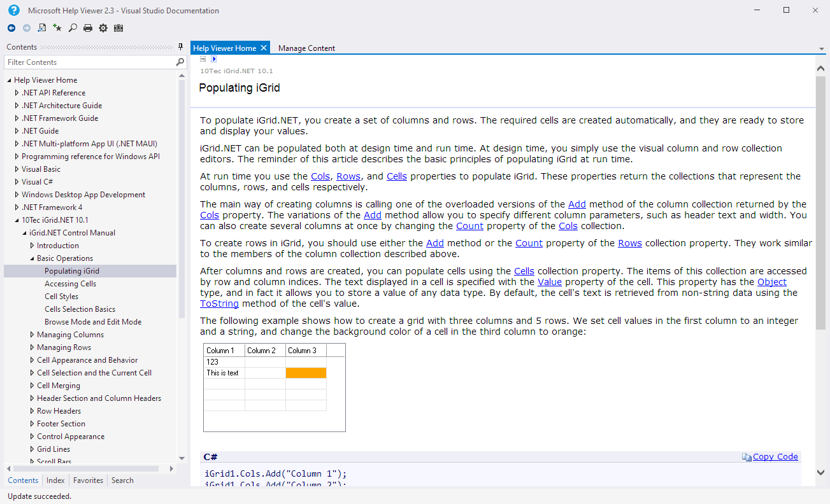Click the Forward navigation arrow
The width and height of the screenshot is (830, 504).
(27, 28)
